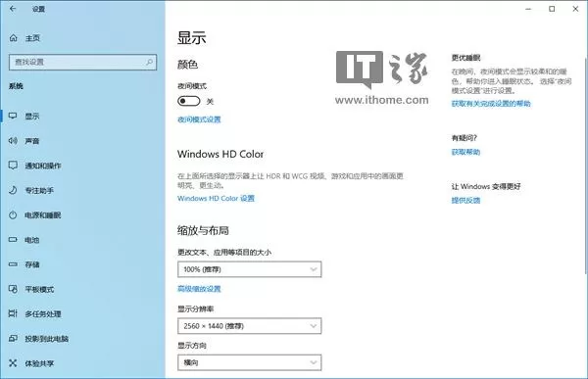Go back with the arrow icon
This screenshot has height=379, width=588.
click(13, 9)
